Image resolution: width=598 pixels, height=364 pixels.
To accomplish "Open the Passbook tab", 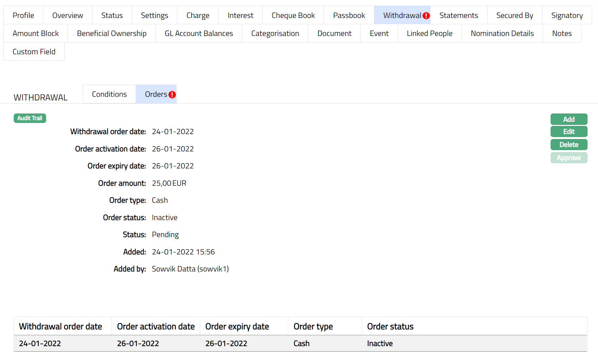I will click(x=349, y=15).
